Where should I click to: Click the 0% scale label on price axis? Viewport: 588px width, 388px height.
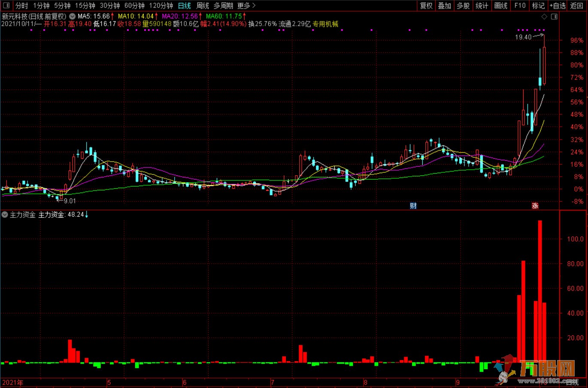579,189
